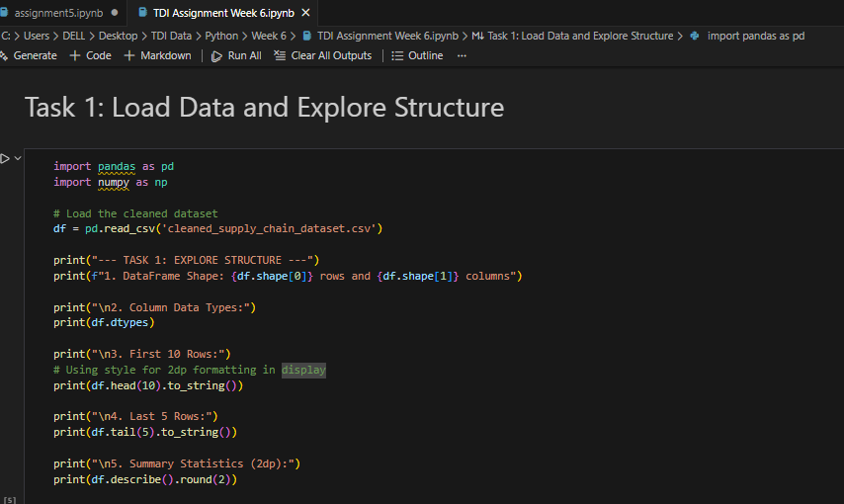Click the 'Summary Statistics (2dp)' print line
The width and height of the screenshot is (844, 504).
point(177,463)
